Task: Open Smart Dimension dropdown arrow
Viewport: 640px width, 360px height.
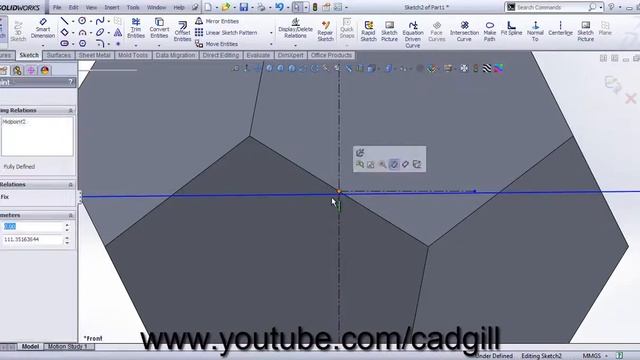Action: (x=43, y=45)
